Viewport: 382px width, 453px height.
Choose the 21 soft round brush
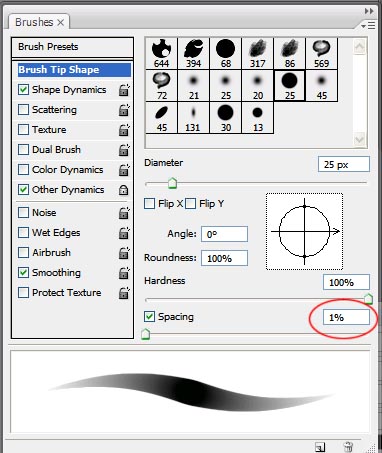pyautogui.click(x=194, y=86)
